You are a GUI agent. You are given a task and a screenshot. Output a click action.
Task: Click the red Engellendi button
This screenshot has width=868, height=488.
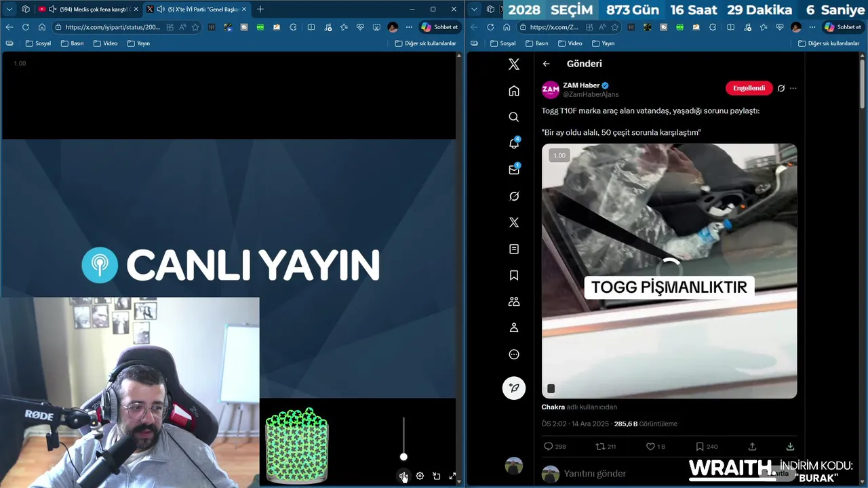pos(749,88)
